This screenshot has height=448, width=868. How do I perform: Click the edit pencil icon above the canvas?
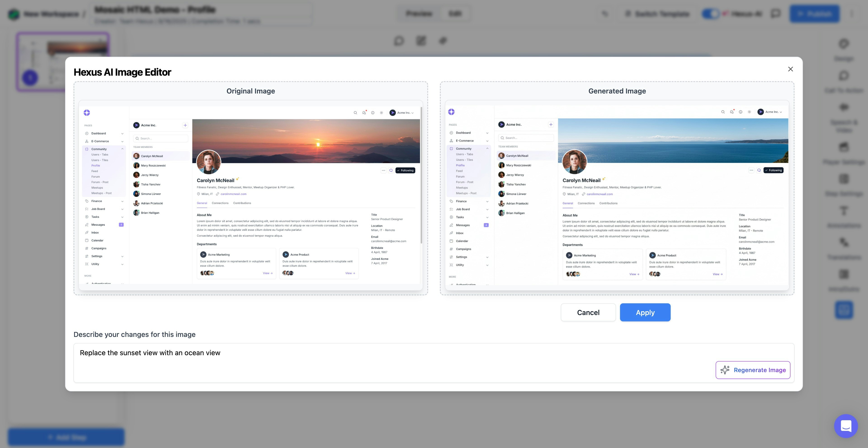coord(421,41)
